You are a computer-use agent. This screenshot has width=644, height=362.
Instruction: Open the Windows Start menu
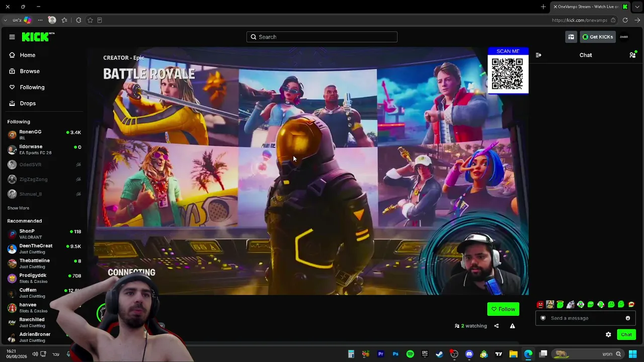pyautogui.click(x=632, y=354)
